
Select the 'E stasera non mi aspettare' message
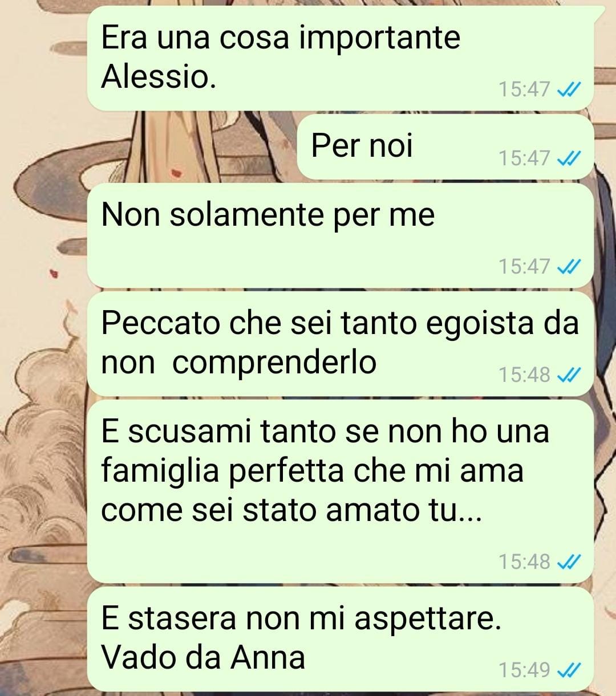coord(341,638)
